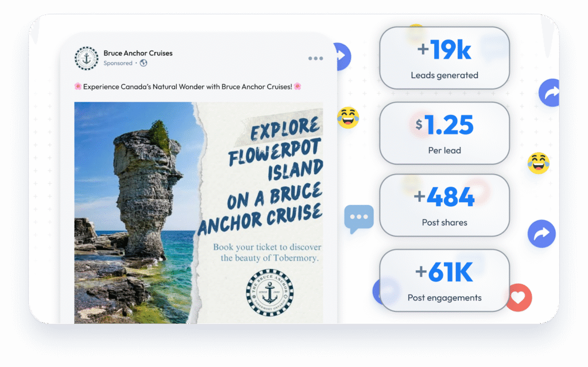Click the red heart reaction icon
Image resolution: width=588 pixels, height=367 pixels.
tap(519, 298)
